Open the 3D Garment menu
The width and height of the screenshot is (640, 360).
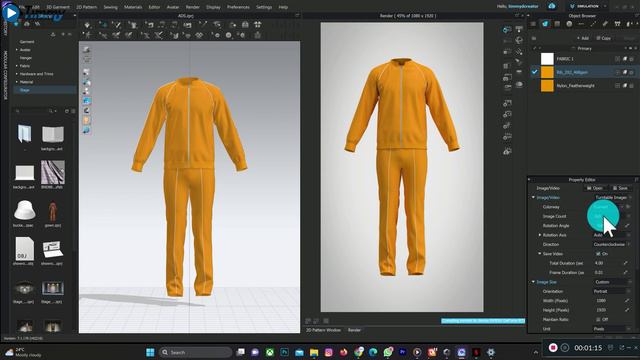click(x=58, y=7)
